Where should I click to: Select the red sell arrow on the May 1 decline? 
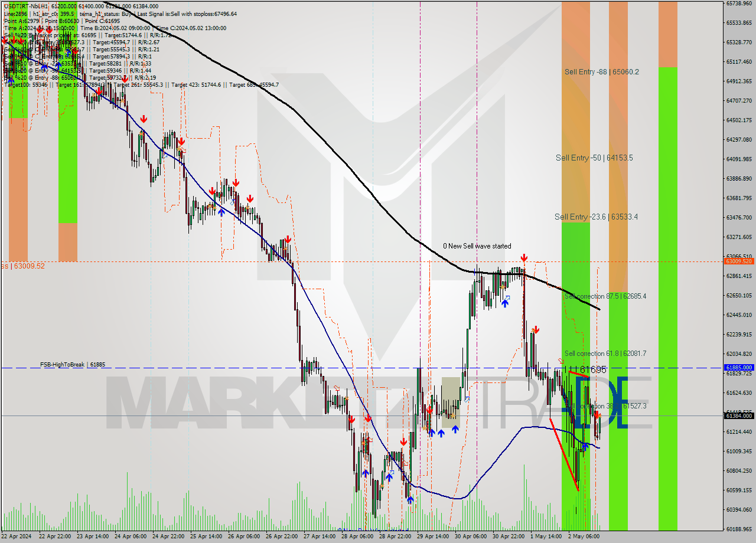pyautogui.click(x=536, y=330)
